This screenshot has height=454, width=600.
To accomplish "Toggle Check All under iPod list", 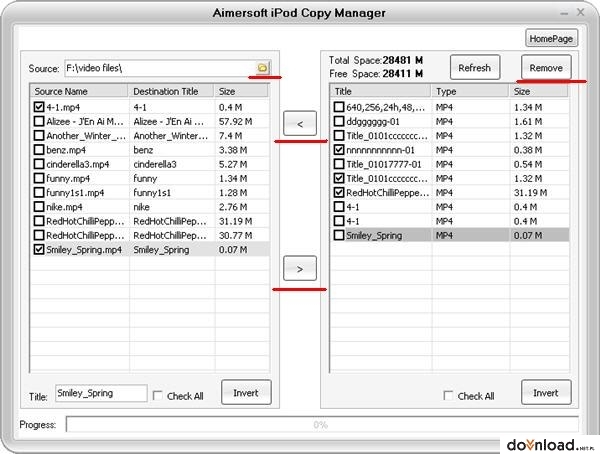I will coord(448,395).
